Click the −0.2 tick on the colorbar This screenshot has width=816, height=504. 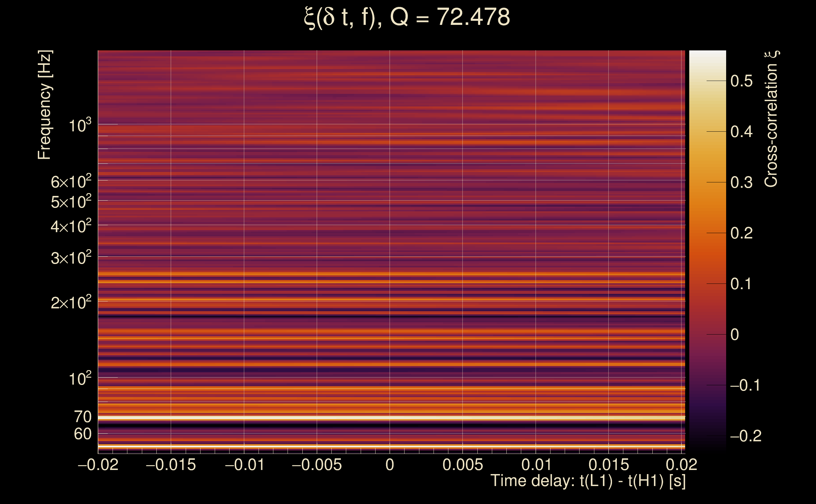tap(745, 436)
